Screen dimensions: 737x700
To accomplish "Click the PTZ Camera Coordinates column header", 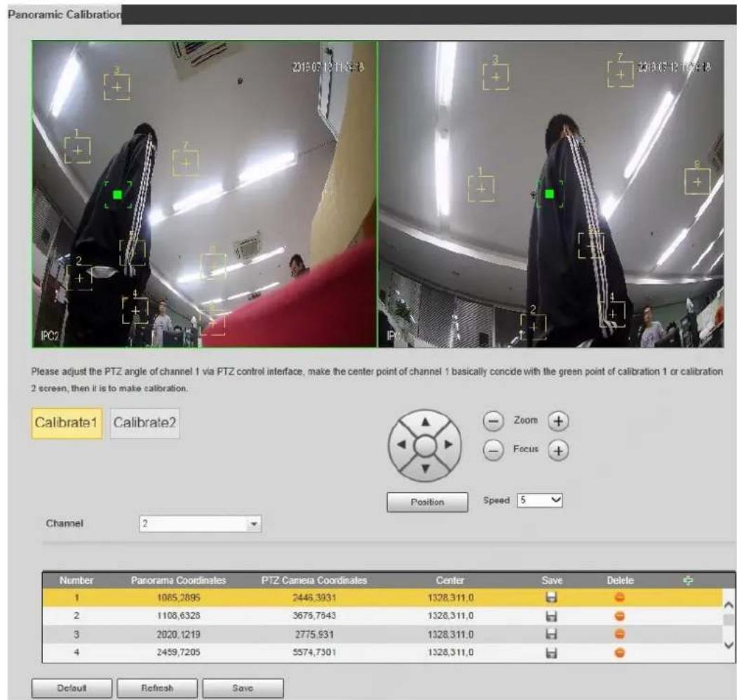I will coord(314,581).
